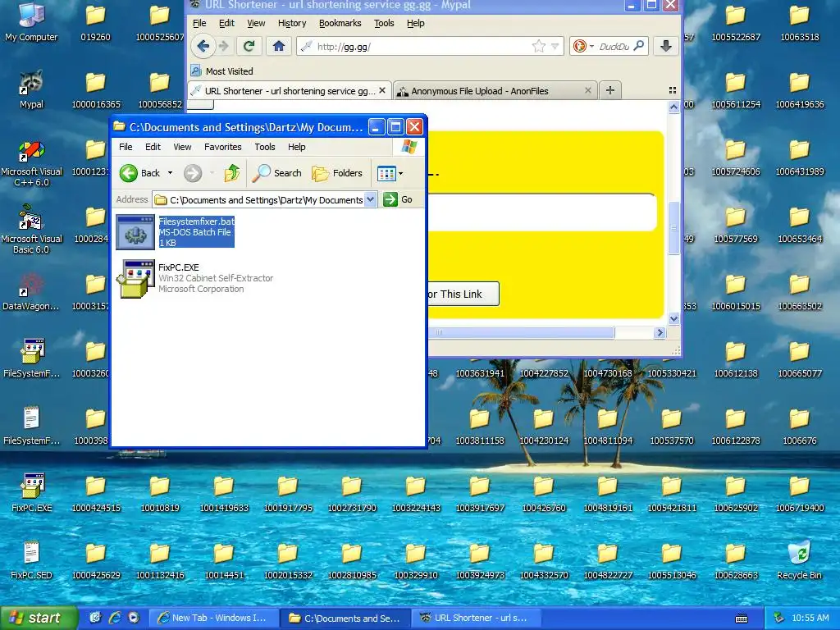Click the 'MS-DOS Batch File' description text
This screenshot has width=840, height=630.
[x=195, y=232]
